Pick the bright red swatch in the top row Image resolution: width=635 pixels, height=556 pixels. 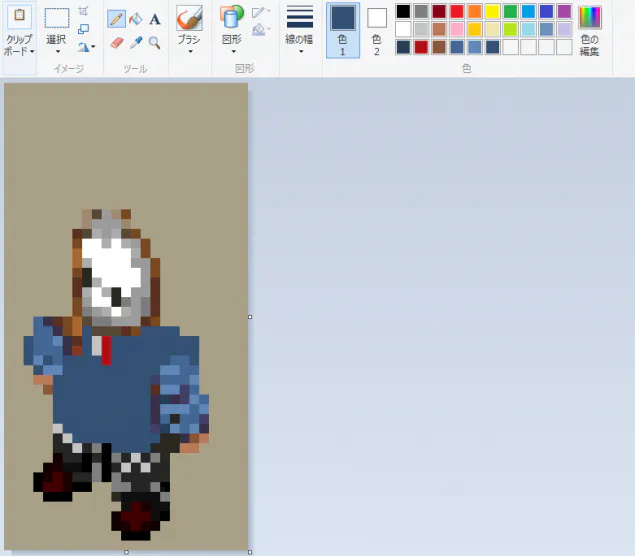pyautogui.click(x=457, y=11)
